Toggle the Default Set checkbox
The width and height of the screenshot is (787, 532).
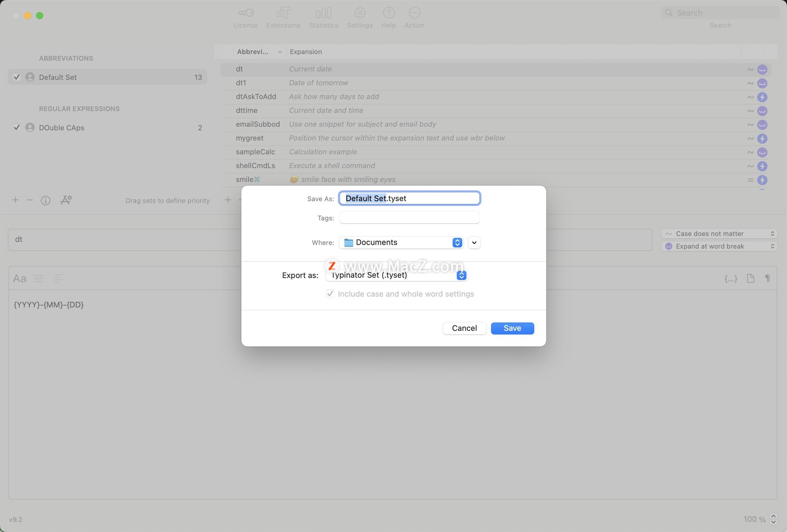17,77
